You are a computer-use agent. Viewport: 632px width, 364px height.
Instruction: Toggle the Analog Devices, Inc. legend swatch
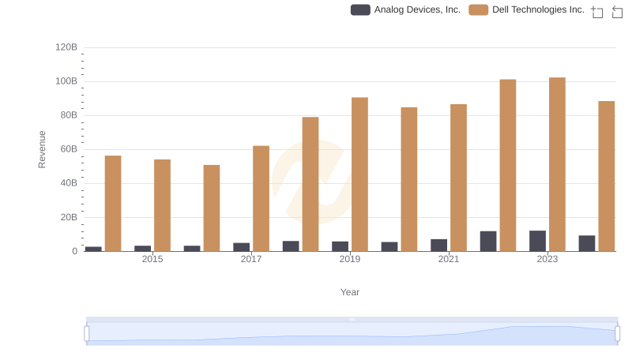[360, 9]
